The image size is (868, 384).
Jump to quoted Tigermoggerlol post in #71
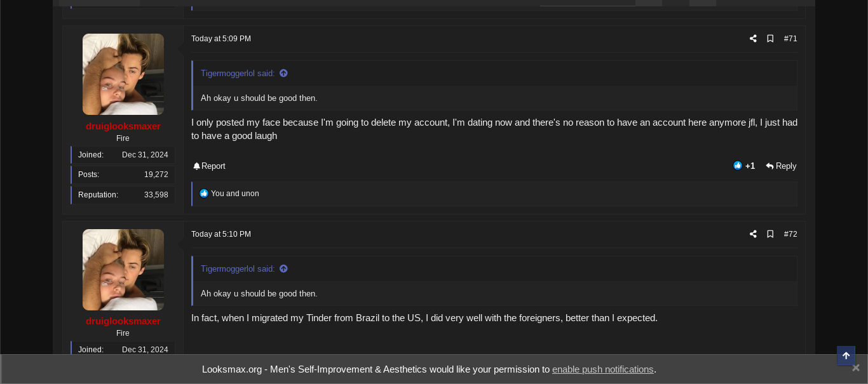[283, 73]
